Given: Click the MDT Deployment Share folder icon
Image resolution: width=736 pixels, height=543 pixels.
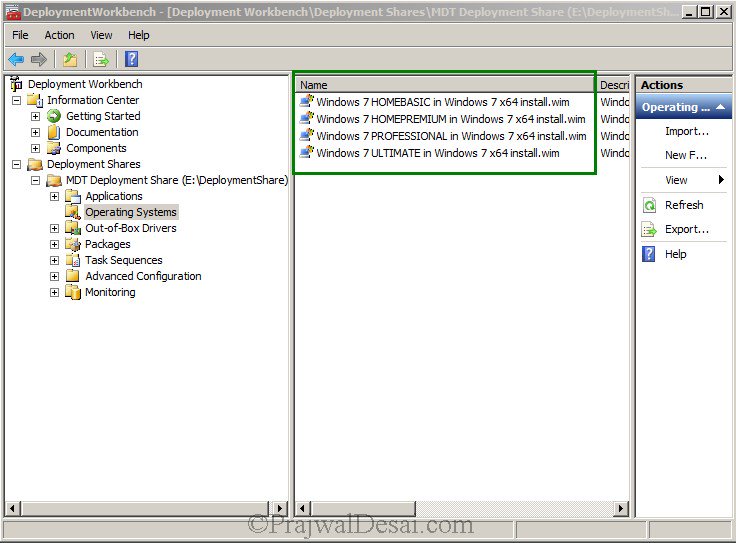Looking at the screenshot, I should pyautogui.click(x=54, y=180).
